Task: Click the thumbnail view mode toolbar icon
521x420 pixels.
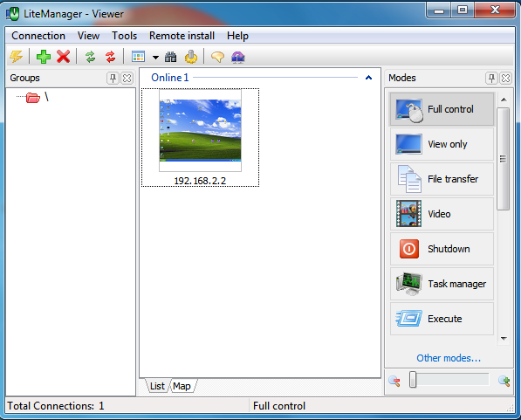Action: pyautogui.click(x=138, y=57)
